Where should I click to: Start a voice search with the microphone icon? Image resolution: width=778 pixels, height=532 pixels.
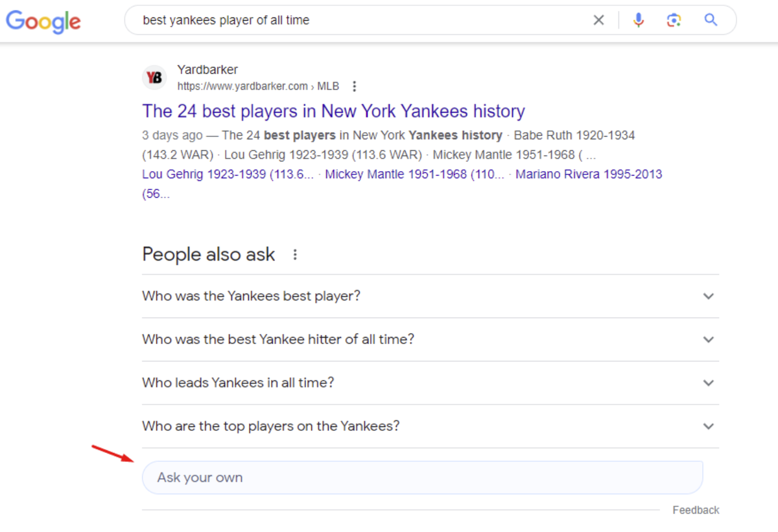[x=639, y=20]
